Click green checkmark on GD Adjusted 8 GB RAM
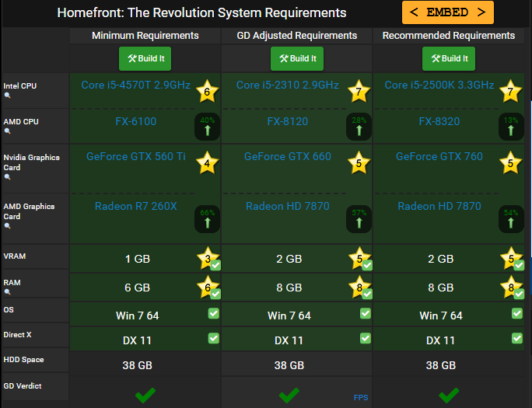Screen dimensions: 532x408 pos(367,294)
